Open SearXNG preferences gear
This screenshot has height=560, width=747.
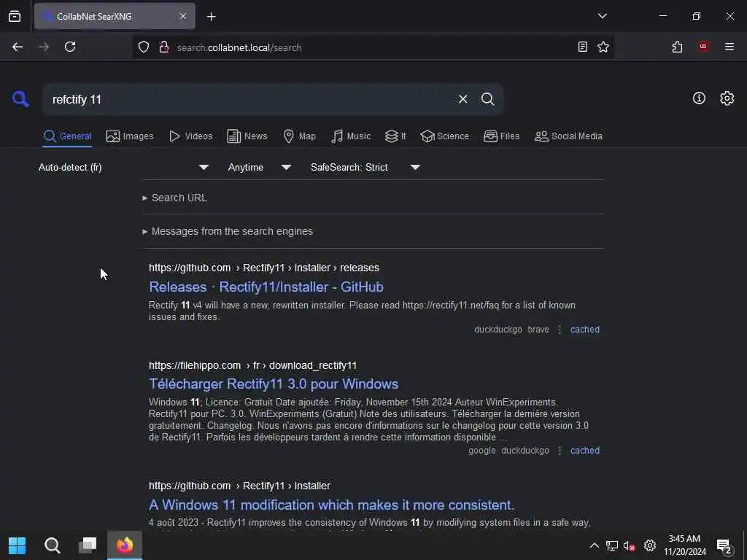tap(727, 98)
